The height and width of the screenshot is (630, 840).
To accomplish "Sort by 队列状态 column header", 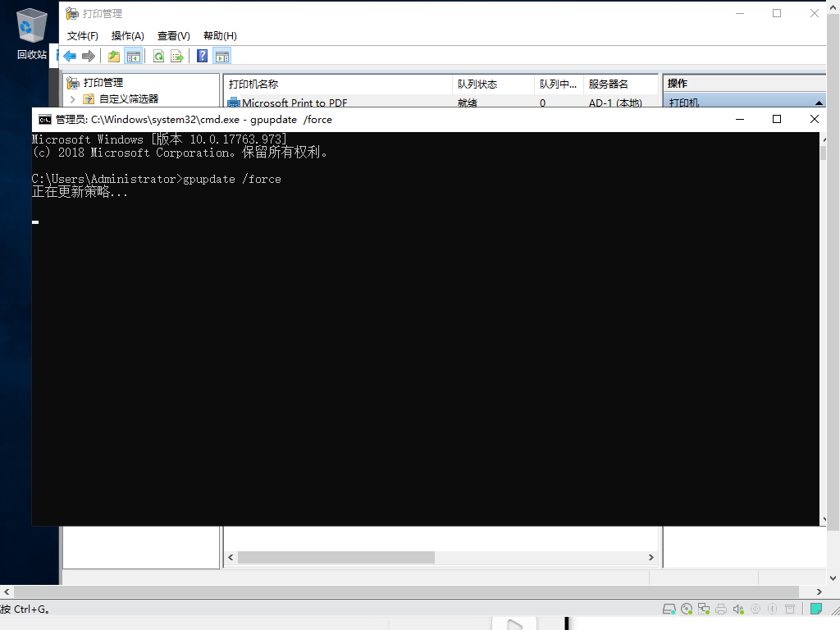I will pos(493,84).
